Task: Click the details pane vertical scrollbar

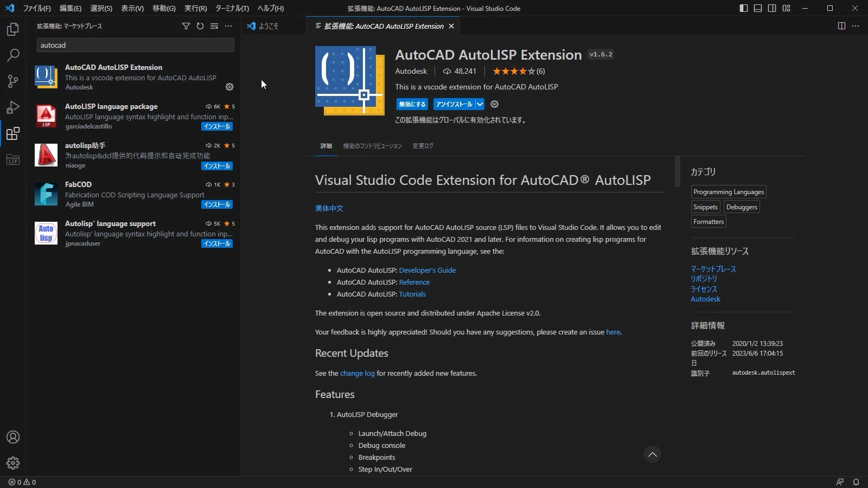Action: [677, 171]
